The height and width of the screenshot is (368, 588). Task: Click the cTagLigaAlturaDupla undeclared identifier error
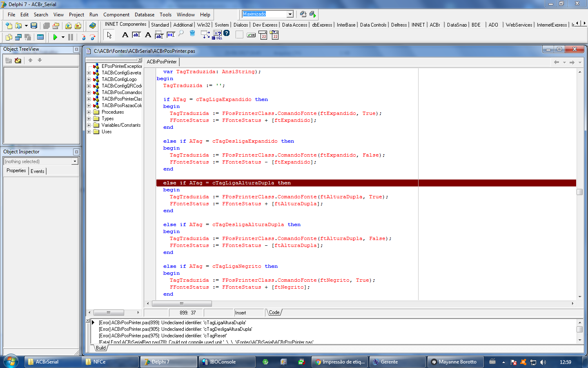pos(173,323)
